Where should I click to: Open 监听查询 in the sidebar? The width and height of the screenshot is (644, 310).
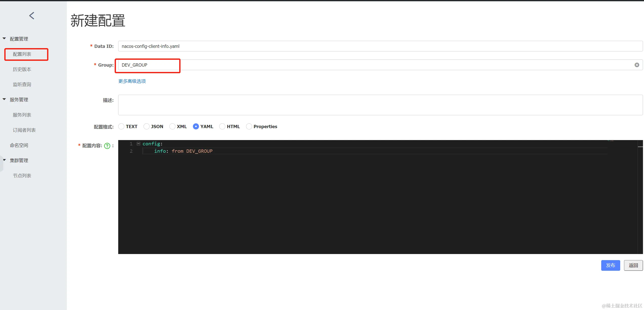tap(22, 85)
